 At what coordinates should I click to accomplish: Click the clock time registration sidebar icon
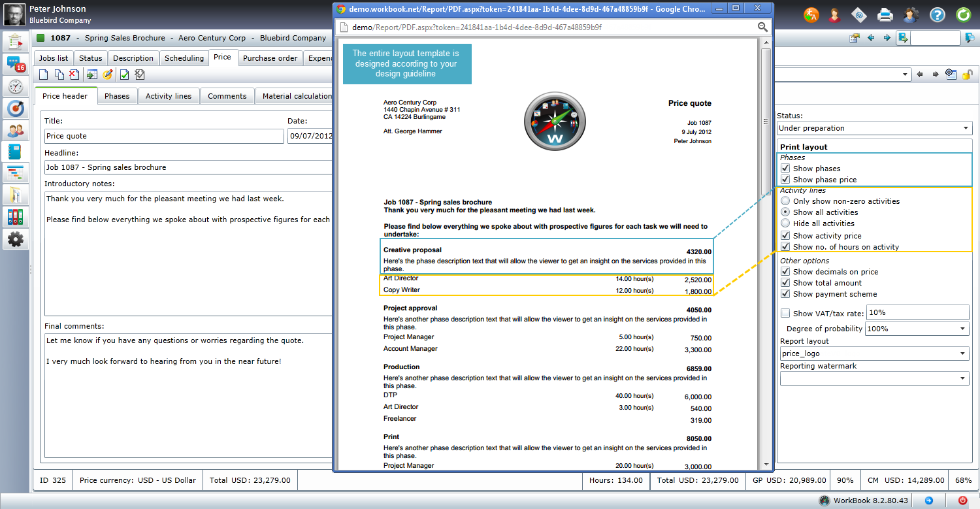15,86
